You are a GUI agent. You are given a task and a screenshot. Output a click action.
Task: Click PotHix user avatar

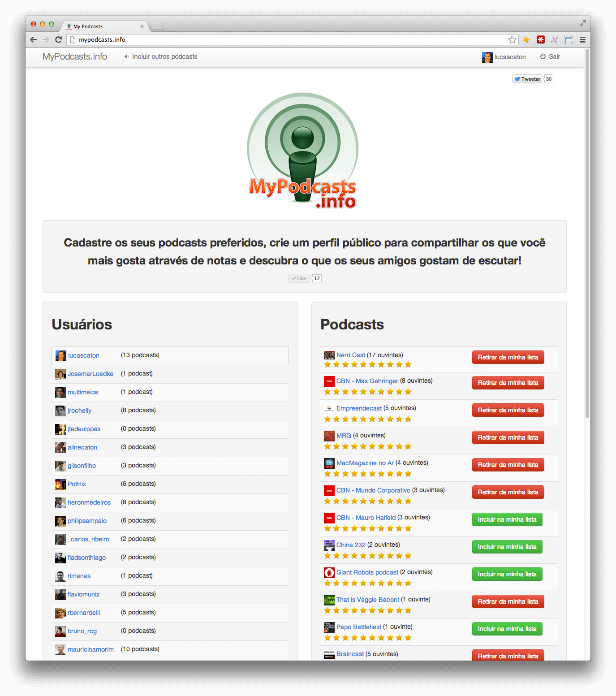pyautogui.click(x=60, y=484)
